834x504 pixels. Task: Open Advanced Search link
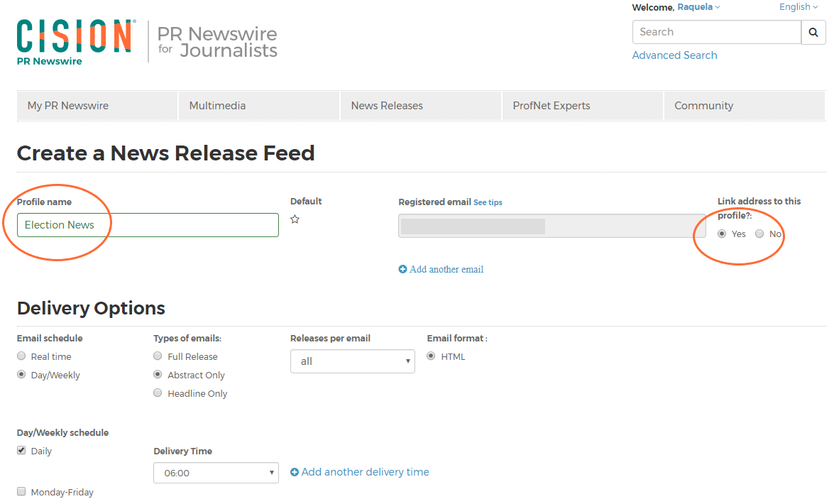coord(674,55)
